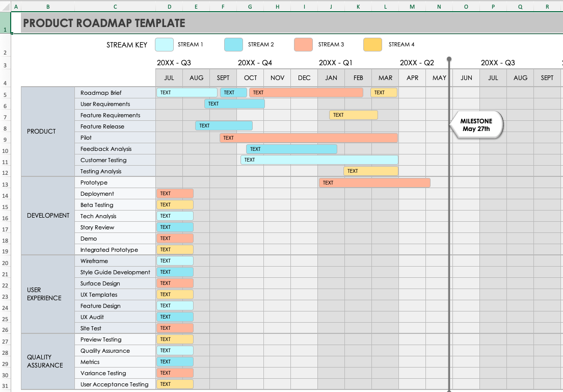Select the Stream 4 yellow key swatch

click(372, 45)
